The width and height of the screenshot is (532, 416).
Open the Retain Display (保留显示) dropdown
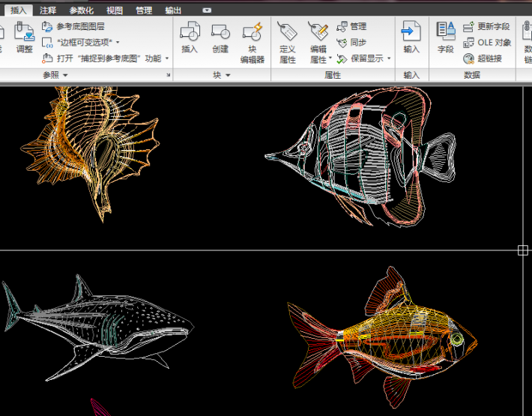[x=389, y=58]
